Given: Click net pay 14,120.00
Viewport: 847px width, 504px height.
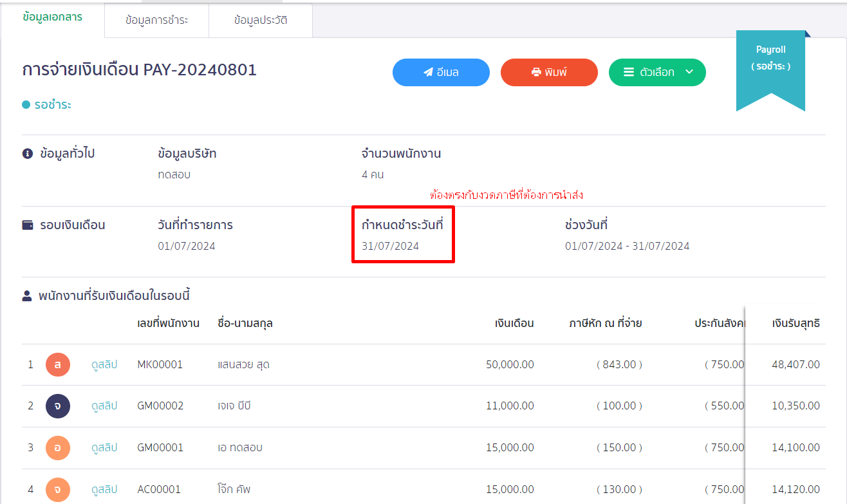Looking at the screenshot, I should [x=796, y=489].
